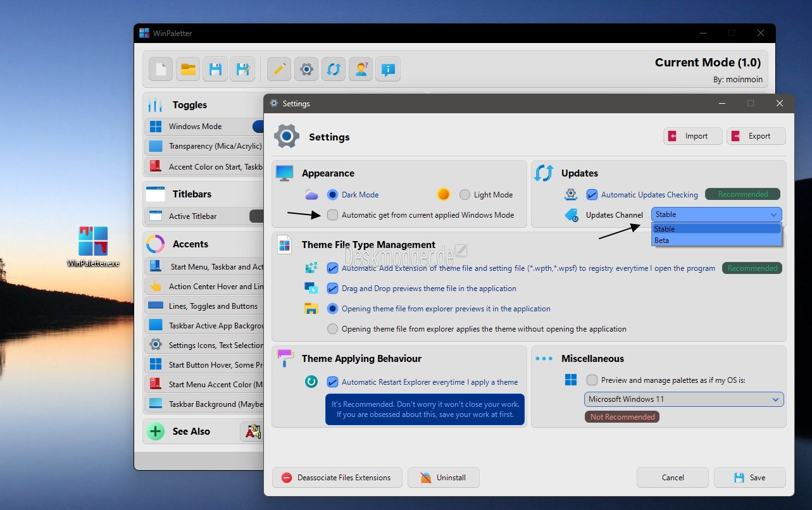The height and width of the screenshot is (510, 812).
Task: Enable Automatic get from current Windows Mode
Action: point(333,215)
